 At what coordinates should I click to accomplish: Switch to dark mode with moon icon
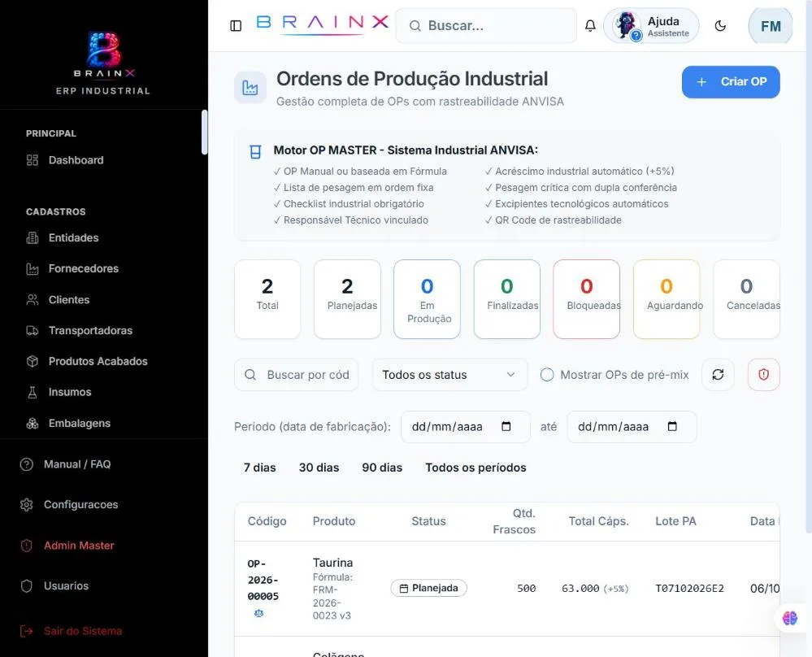click(x=720, y=25)
